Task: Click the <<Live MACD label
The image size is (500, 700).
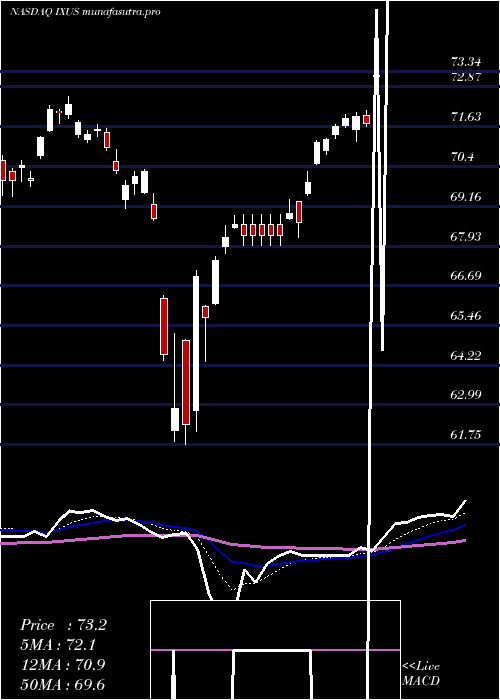Action: click(x=421, y=674)
